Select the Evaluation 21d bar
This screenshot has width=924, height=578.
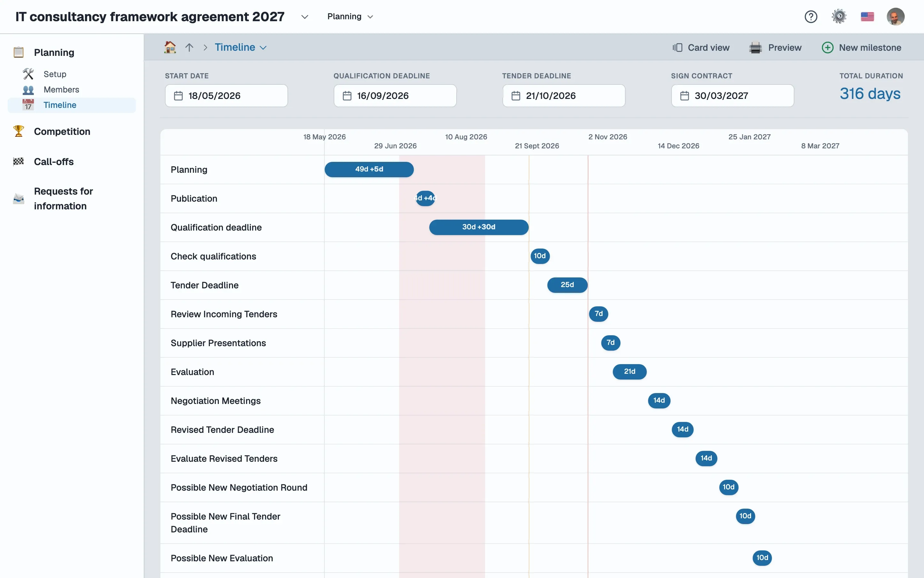(629, 372)
